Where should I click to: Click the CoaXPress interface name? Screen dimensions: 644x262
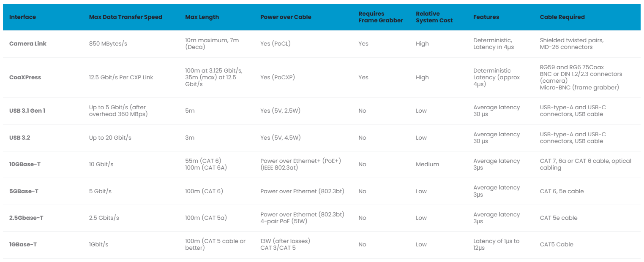point(25,78)
